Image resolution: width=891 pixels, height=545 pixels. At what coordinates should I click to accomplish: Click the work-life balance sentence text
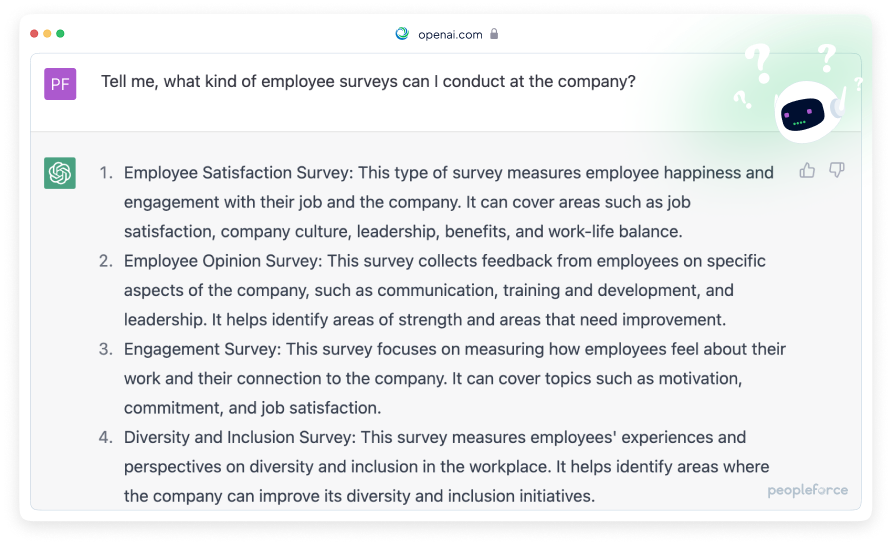[x=403, y=231]
